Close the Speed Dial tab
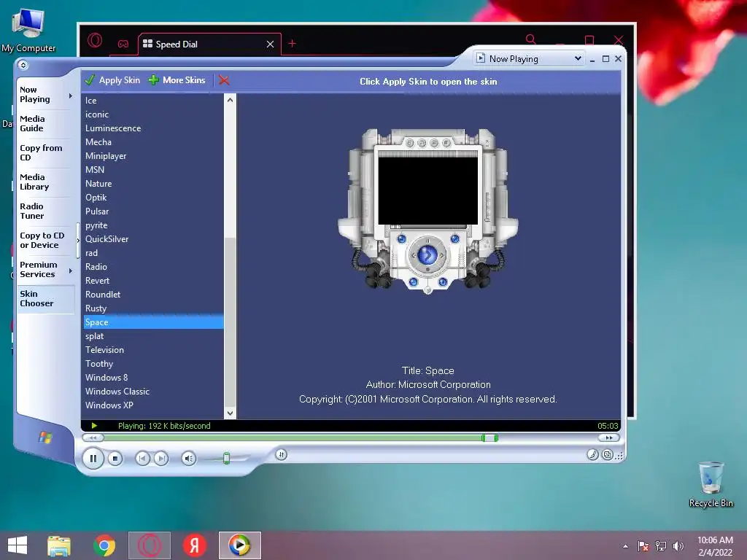 270,44
